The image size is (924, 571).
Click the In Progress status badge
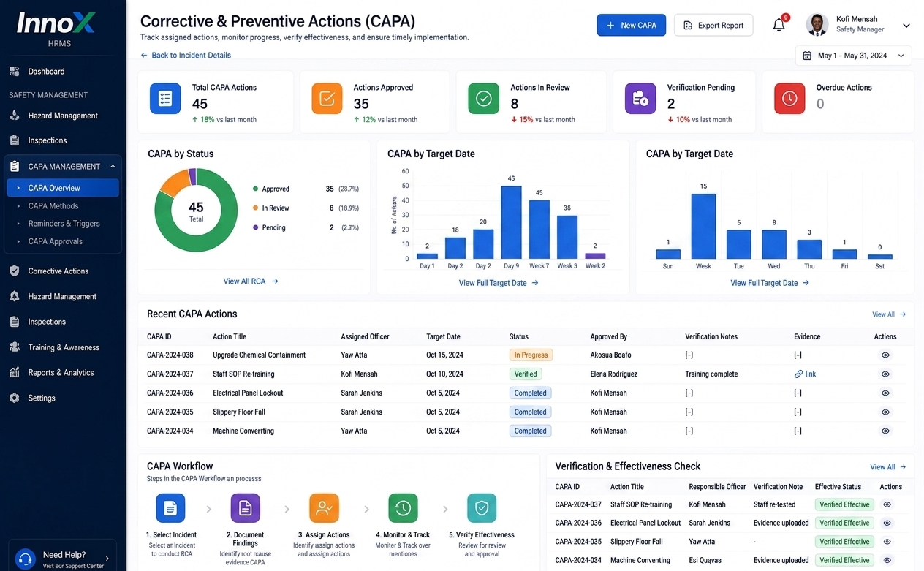point(531,355)
